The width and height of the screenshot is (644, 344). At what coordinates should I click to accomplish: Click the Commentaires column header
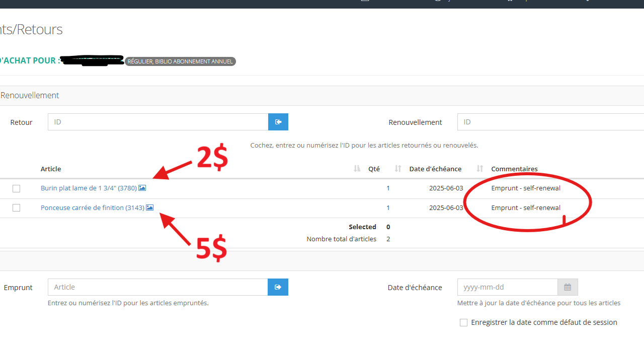pyautogui.click(x=514, y=169)
